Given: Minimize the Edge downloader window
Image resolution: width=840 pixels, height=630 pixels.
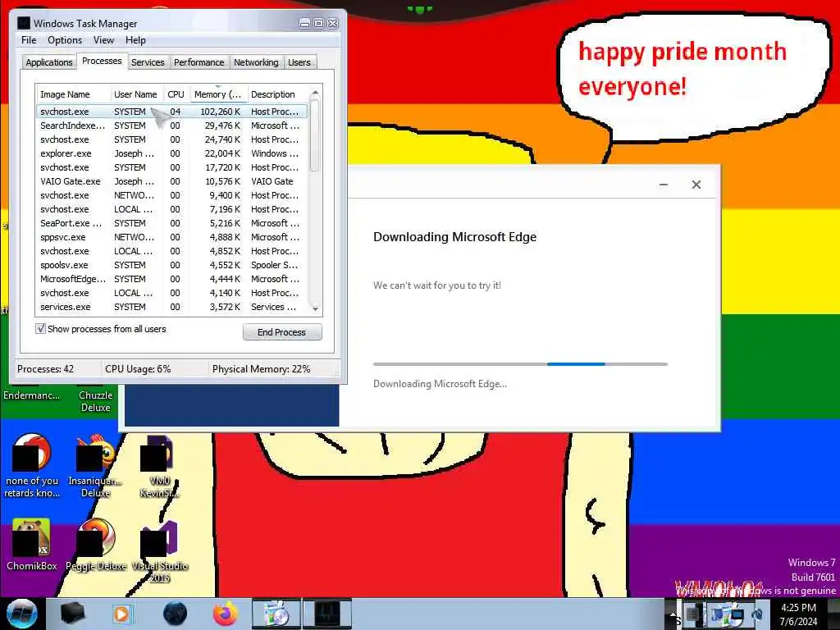Looking at the screenshot, I should point(663,185).
